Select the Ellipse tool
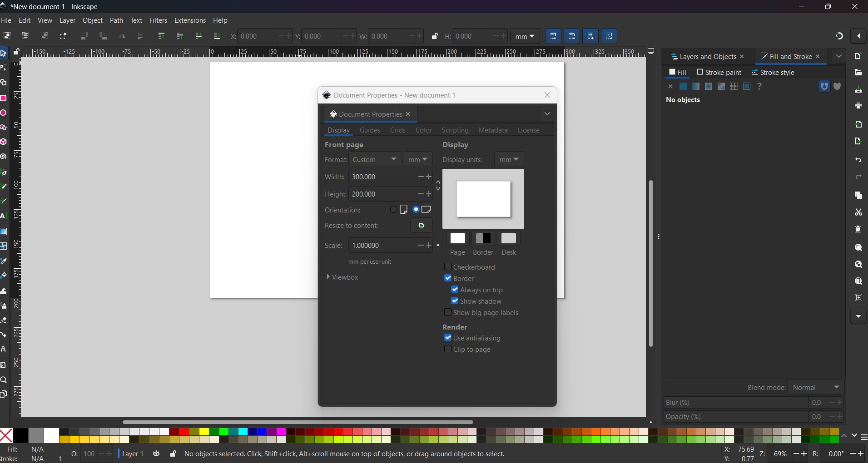The image size is (868, 463). (4, 113)
